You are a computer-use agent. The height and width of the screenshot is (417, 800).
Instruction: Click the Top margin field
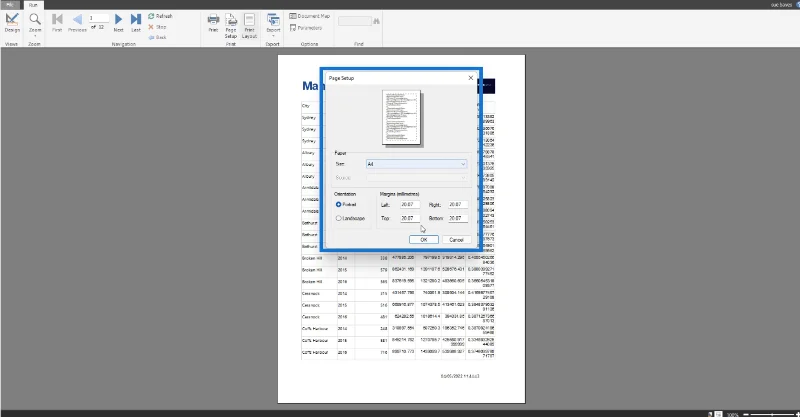410,218
